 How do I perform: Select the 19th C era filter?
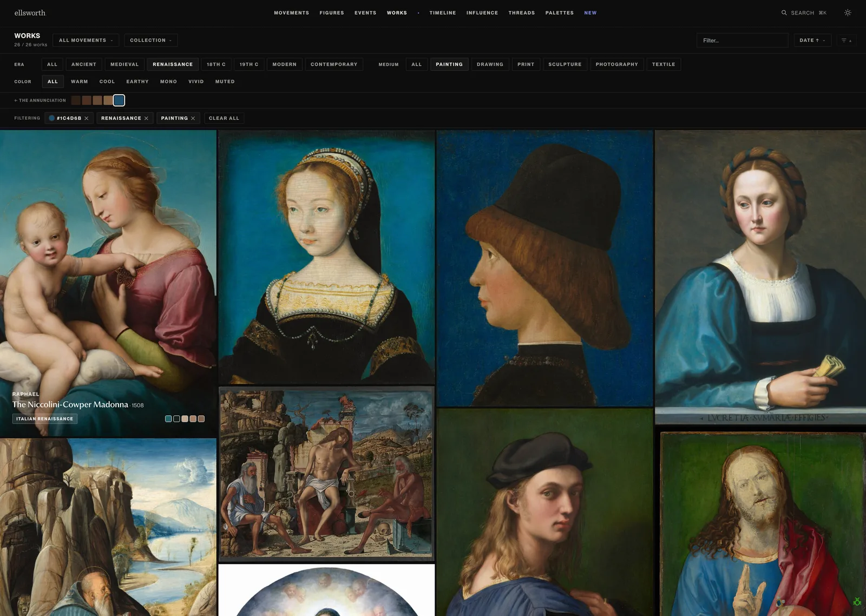249,64
